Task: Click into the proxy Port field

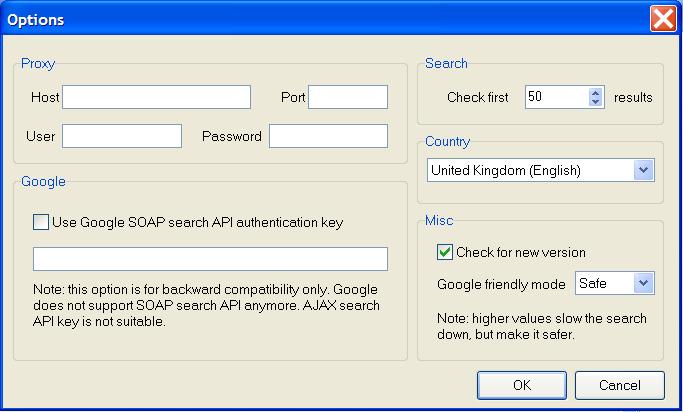Action: coord(347,97)
